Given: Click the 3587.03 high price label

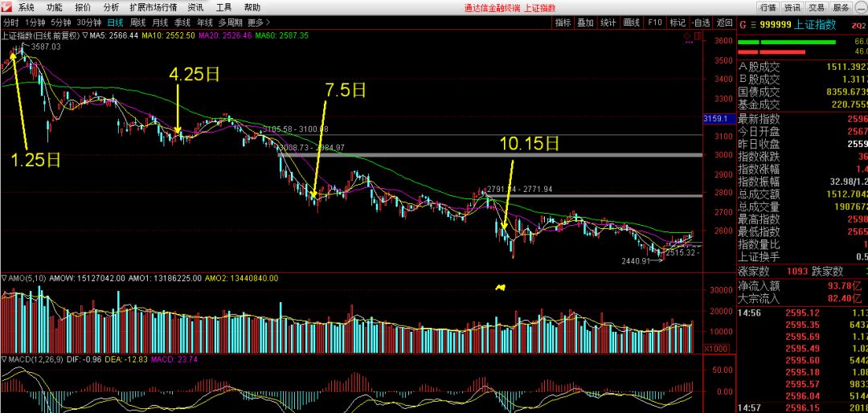Looking at the screenshot, I should click(x=45, y=47).
